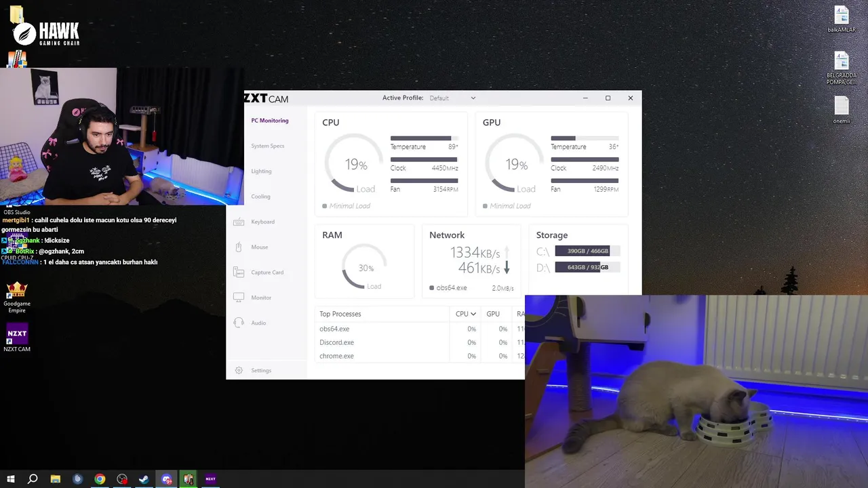Go to the Lighting tab
This screenshot has width=868, height=488.
261,171
